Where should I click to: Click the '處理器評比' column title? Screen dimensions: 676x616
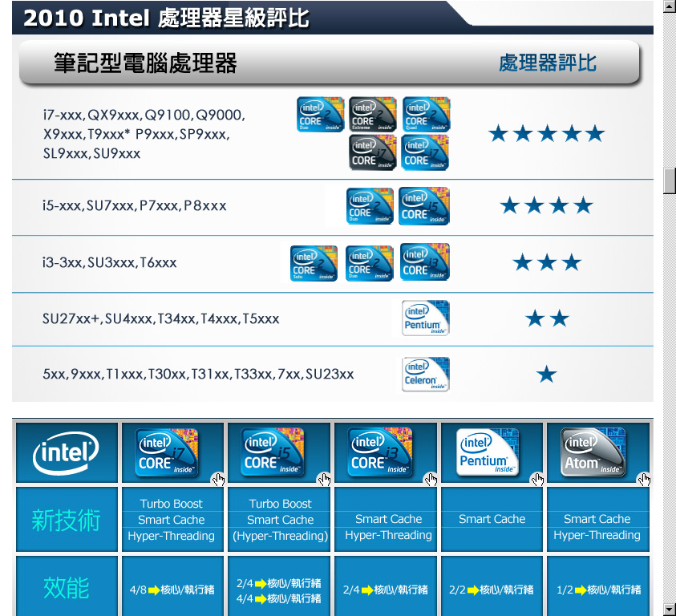coord(548,63)
